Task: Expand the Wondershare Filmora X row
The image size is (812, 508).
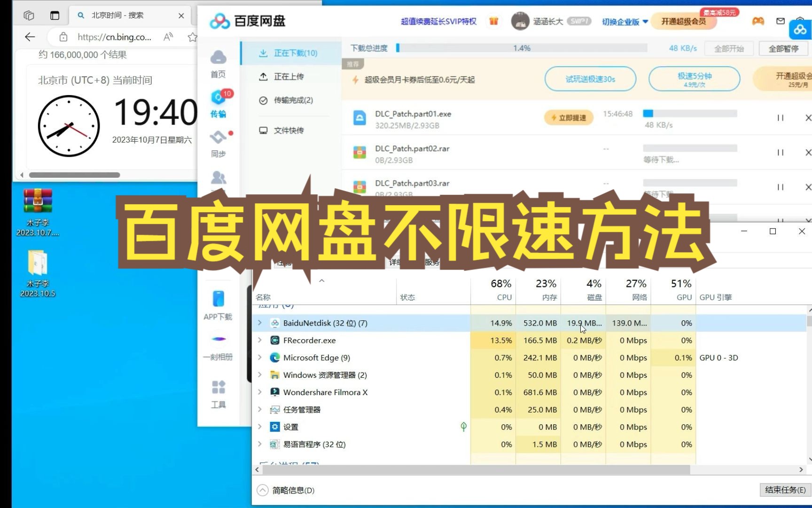Action: pyautogui.click(x=259, y=392)
